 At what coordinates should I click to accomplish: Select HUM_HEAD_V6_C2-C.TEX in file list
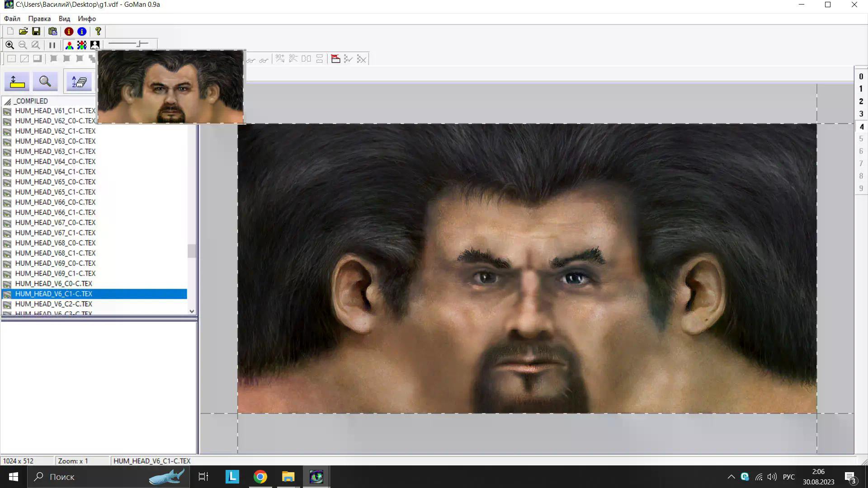point(53,304)
